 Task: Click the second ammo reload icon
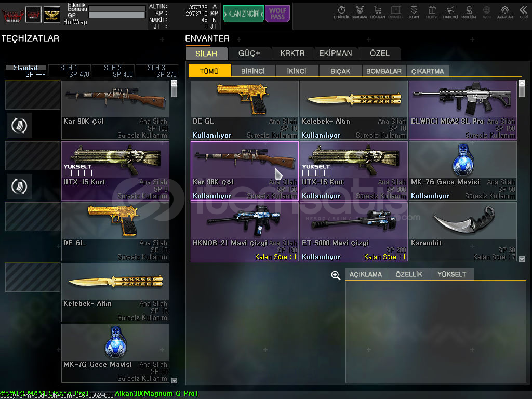pos(19,187)
